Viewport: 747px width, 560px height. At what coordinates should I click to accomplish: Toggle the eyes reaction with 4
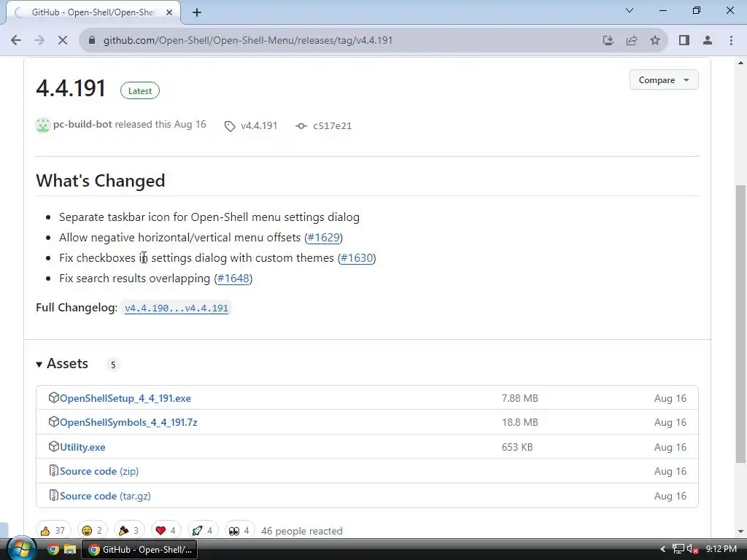click(239, 531)
